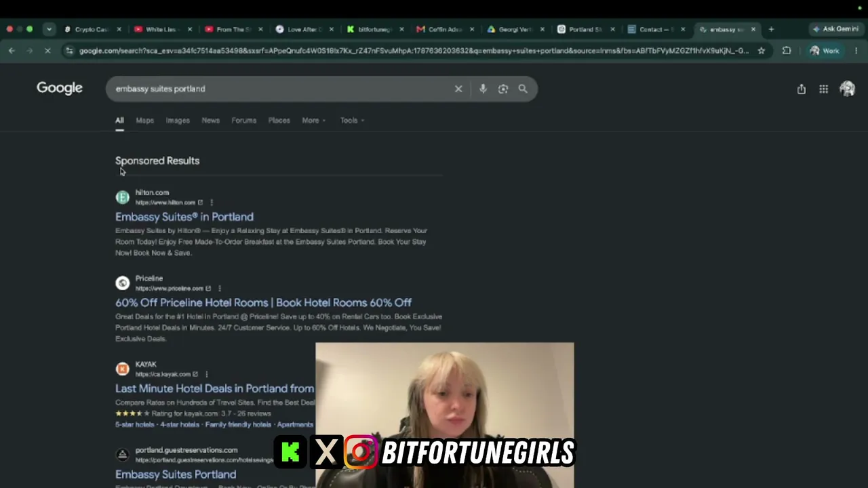Click the https://www.priceline.com URL text

[169, 289]
